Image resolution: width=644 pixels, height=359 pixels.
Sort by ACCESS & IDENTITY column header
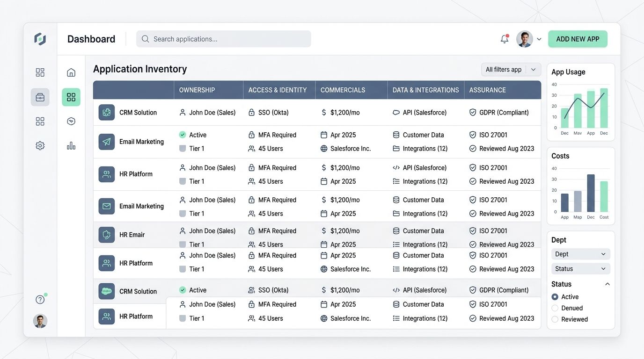coord(278,90)
